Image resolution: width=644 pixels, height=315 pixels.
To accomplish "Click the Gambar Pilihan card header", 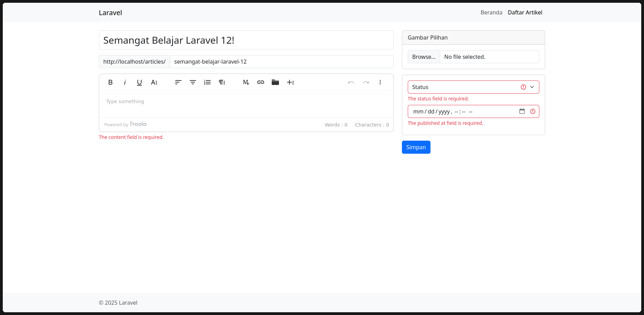I will coord(474,37).
